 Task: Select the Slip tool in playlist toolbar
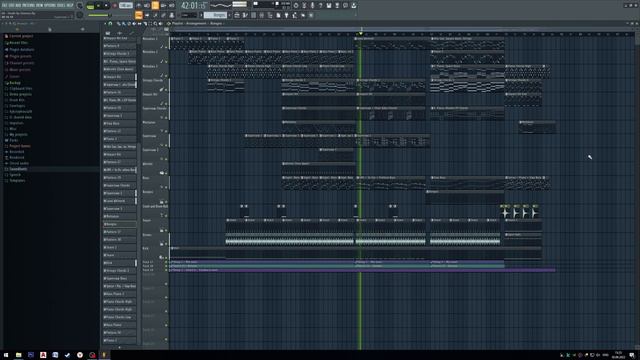pyautogui.click(x=140, y=24)
